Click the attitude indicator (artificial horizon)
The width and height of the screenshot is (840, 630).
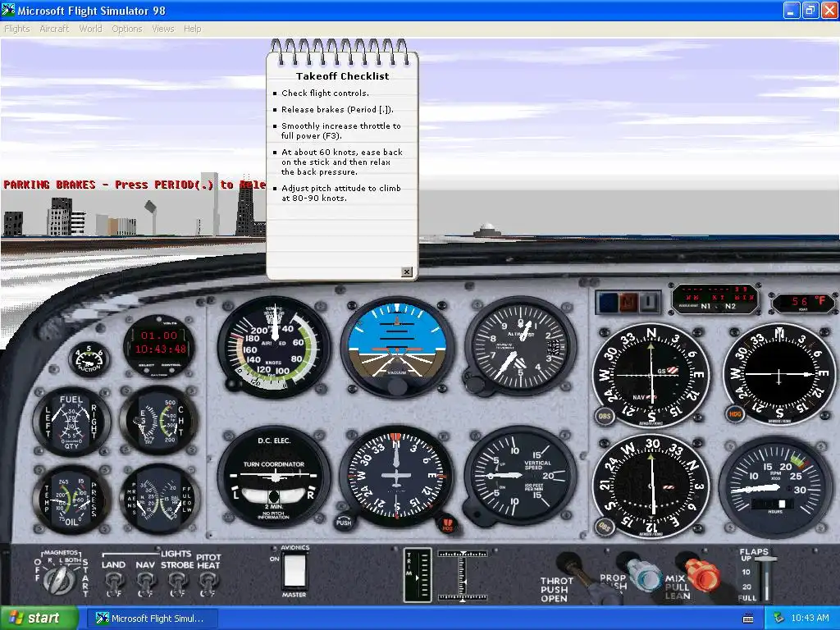click(x=397, y=347)
